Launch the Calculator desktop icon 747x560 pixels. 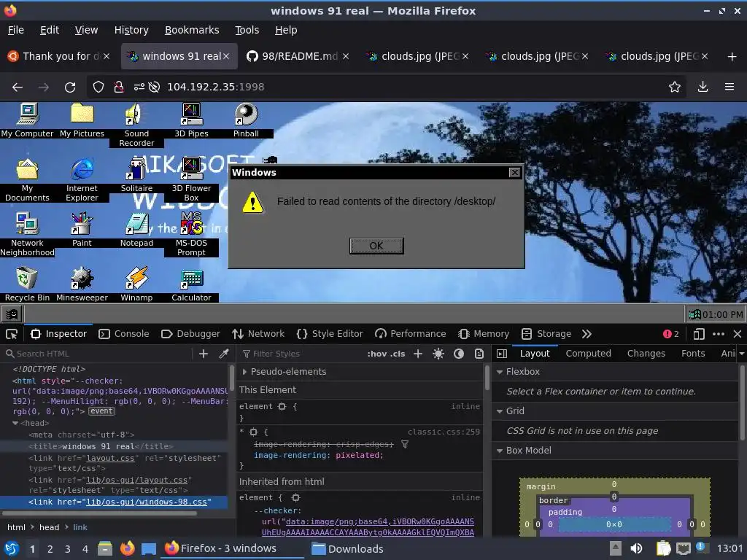tap(192, 284)
